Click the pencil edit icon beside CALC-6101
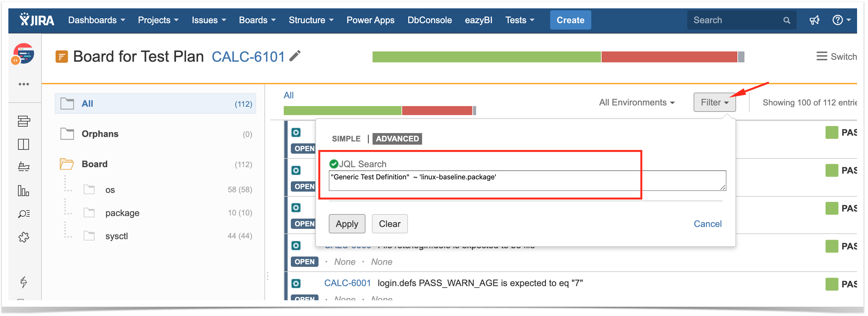The height and width of the screenshot is (316, 868). (x=295, y=56)
